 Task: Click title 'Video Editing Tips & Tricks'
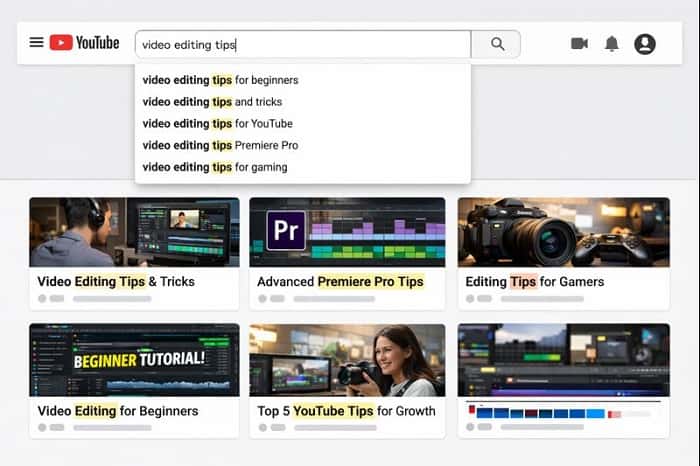pyautogui.click(x=116, y=282)
